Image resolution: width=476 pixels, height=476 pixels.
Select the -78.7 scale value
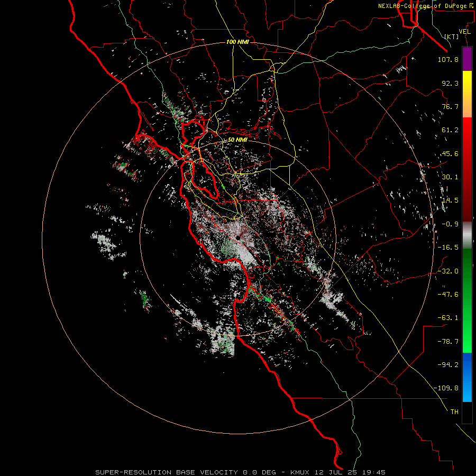coord(448,342)
